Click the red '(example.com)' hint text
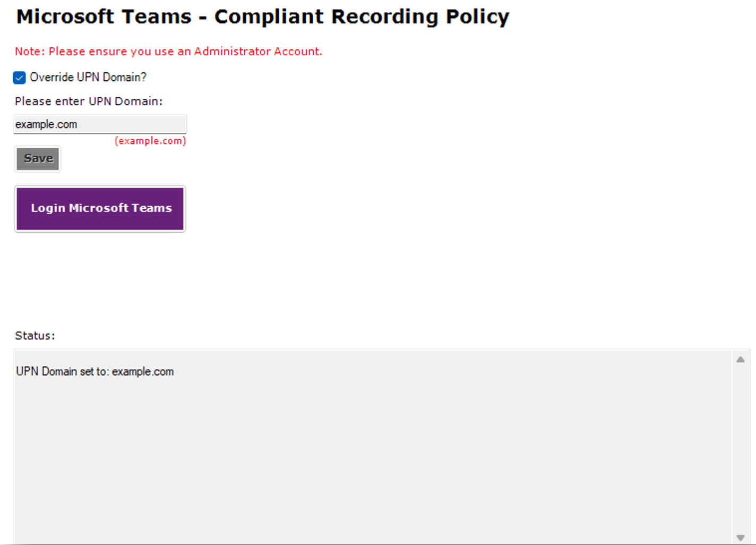Viewport: 756px width, 545px height. 150,141
